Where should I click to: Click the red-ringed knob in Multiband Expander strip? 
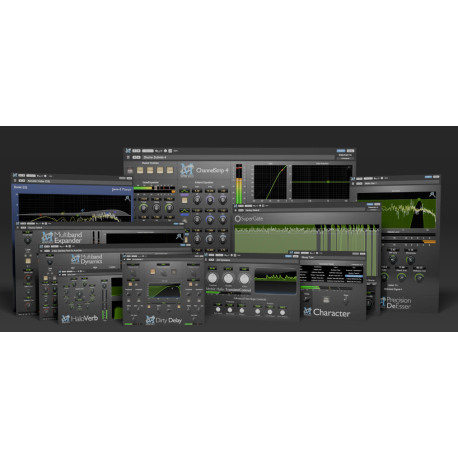tap(28, 278)
